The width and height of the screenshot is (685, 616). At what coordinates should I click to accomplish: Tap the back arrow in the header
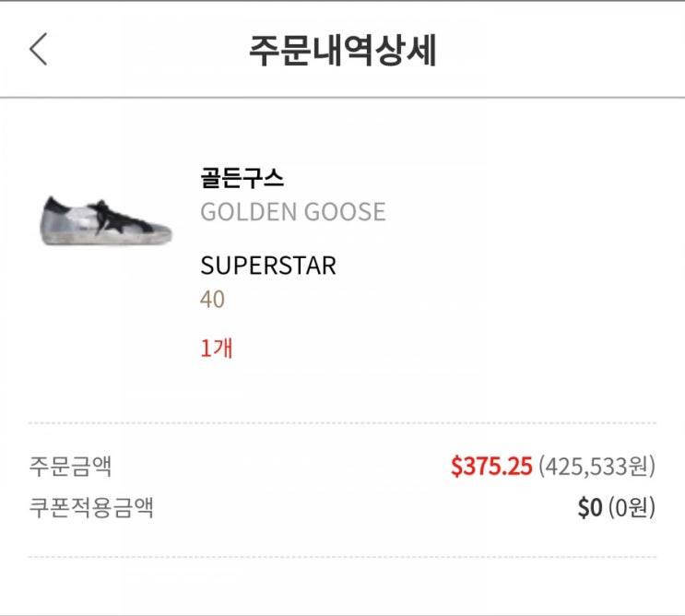coord(38,49)
